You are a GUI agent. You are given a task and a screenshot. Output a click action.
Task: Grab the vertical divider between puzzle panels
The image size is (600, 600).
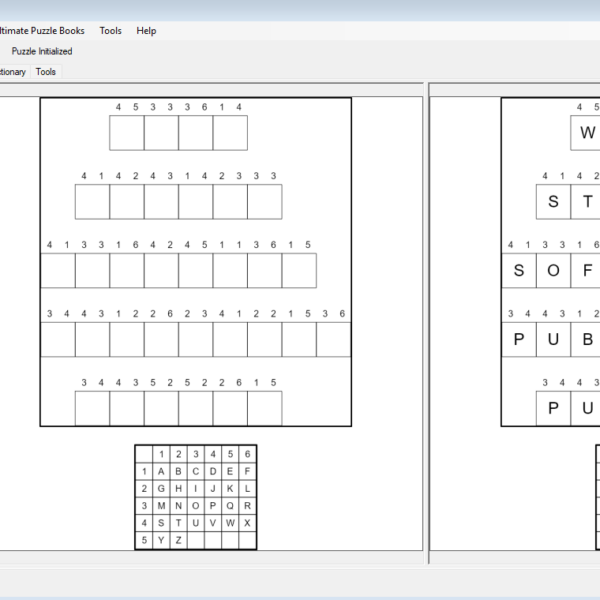point(429,320)
